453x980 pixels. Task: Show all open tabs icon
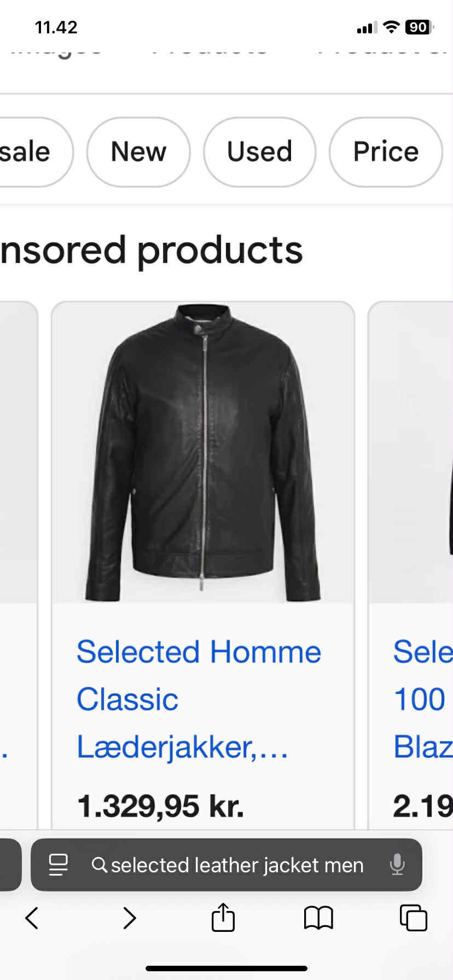click(414, 918)
